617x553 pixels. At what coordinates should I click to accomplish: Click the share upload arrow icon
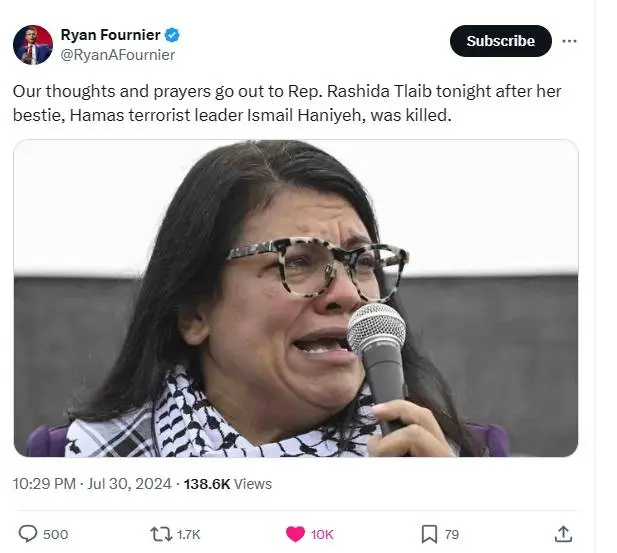coord(563,534)
